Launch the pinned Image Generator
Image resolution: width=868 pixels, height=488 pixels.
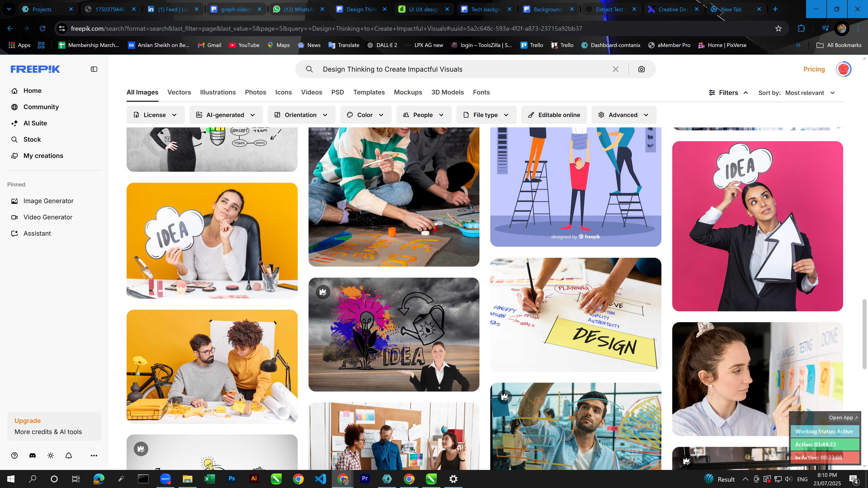coord(48,201)
